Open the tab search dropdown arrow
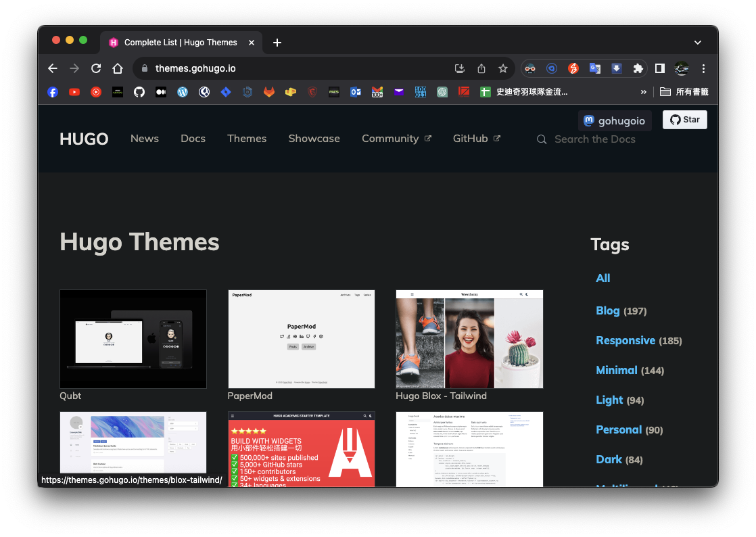This screenshot has width=756, height=537. (698, 43)
